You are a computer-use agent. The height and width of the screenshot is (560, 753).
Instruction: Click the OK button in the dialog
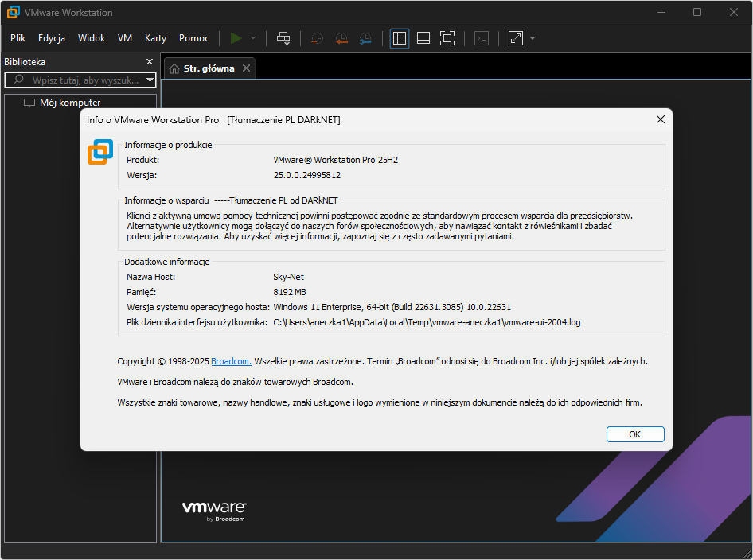635,434
